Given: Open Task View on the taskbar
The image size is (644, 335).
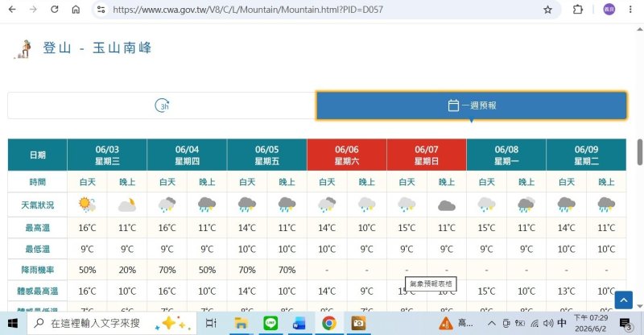Looking at the screenshot, I should pyautogui.click(x=211, y=324).
